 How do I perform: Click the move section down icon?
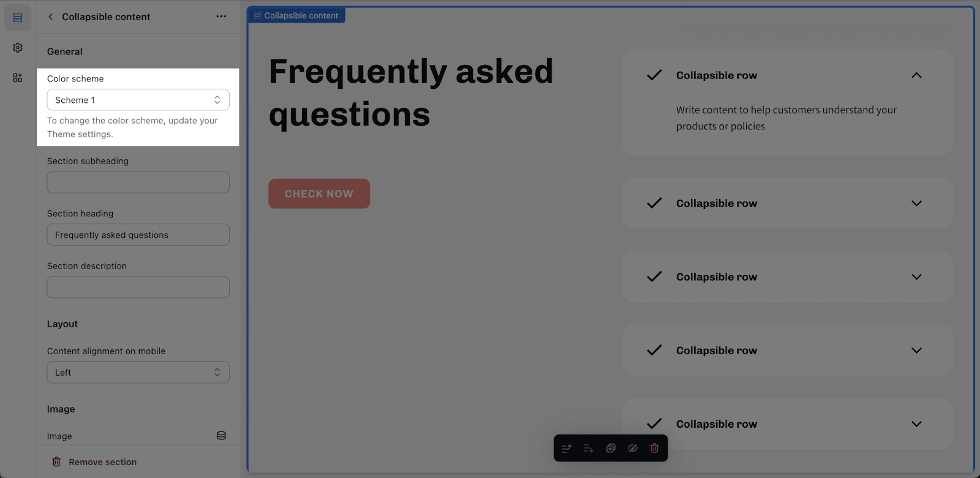pyautogui.click(x=589, y=449)
